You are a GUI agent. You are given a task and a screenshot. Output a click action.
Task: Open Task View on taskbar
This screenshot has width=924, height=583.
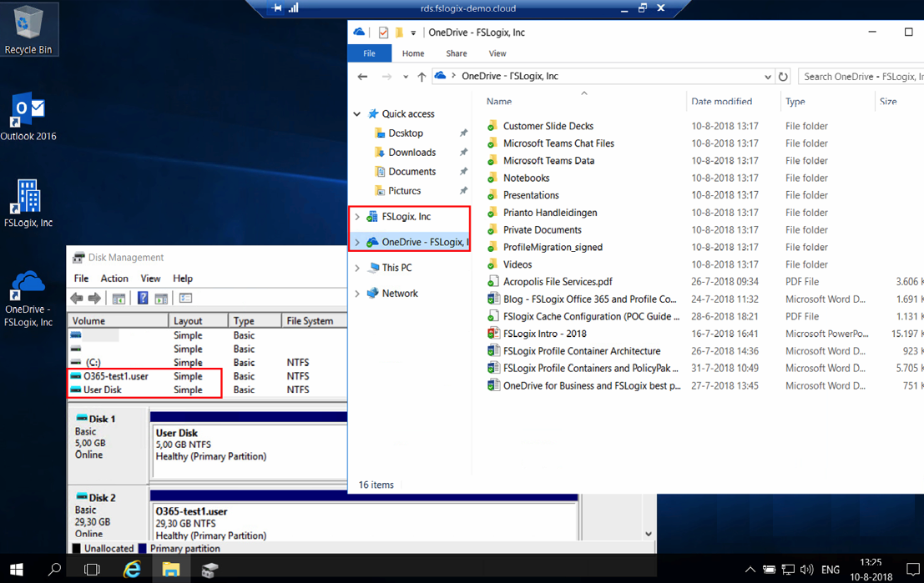click(92, 569)
